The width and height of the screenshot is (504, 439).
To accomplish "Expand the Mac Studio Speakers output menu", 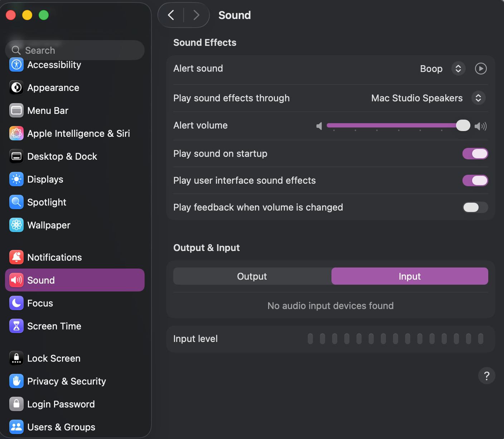I will click(478, 98).
